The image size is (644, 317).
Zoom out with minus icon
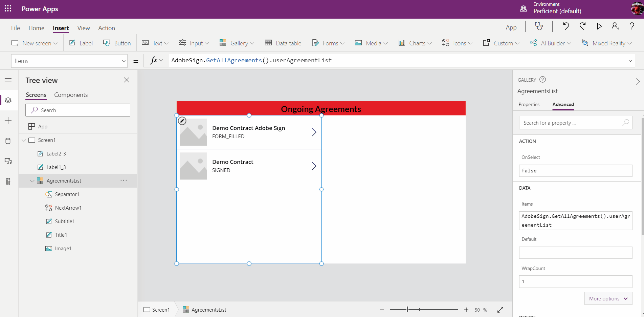[382, 310]
